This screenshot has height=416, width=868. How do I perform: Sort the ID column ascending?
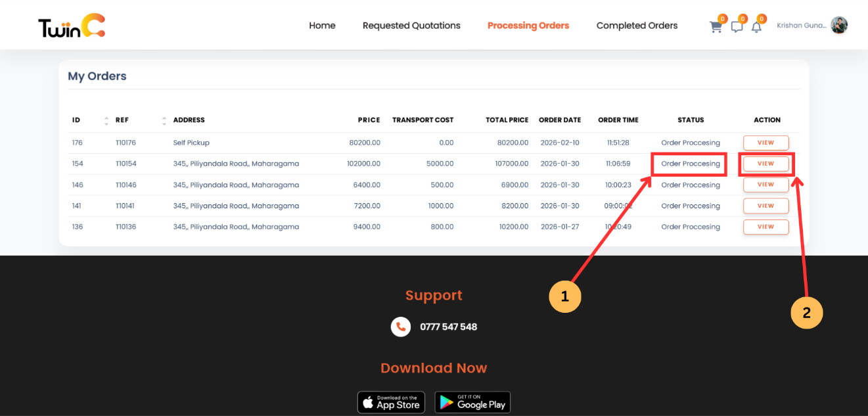pyautogui.click(x=106, y=117)
